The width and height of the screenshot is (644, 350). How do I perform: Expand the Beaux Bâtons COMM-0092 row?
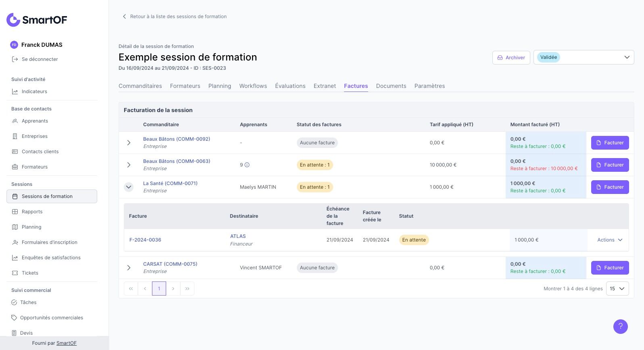coord(129,143)
